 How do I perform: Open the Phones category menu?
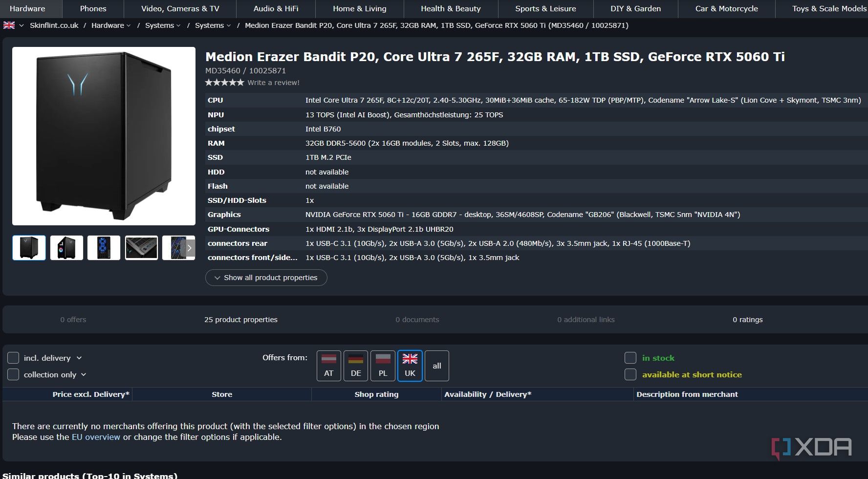[93, 9]
